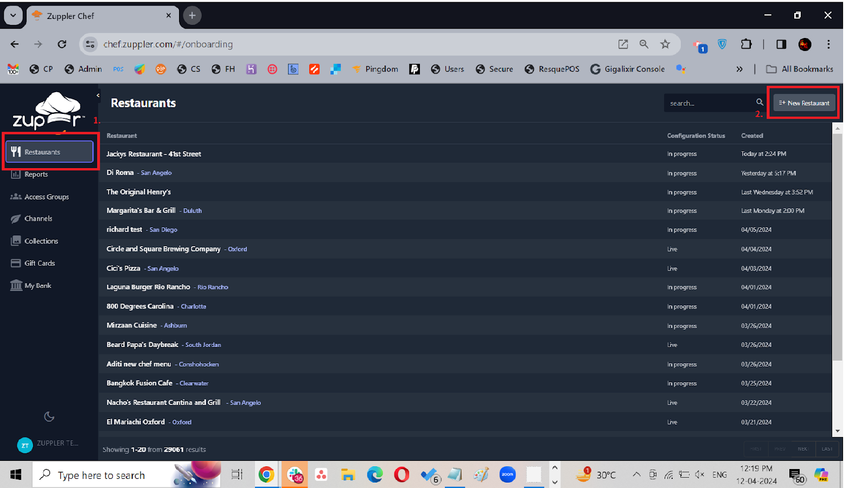Select Aditi new chef menu row
Screen dimensions: 868x488
465,364
